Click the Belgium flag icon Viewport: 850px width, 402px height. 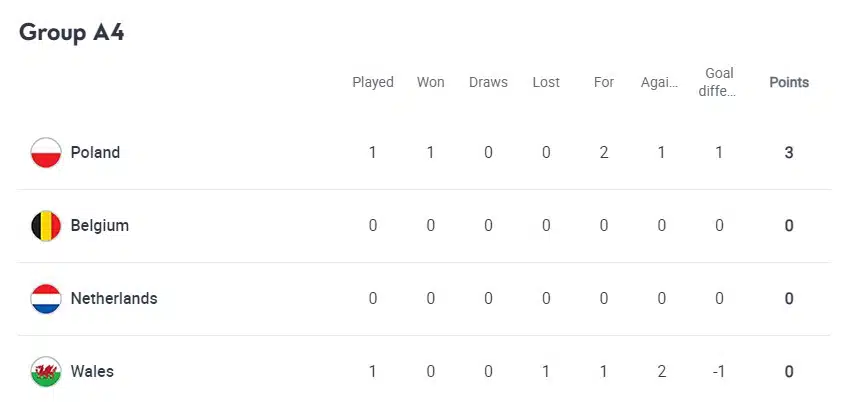(46, 226)
